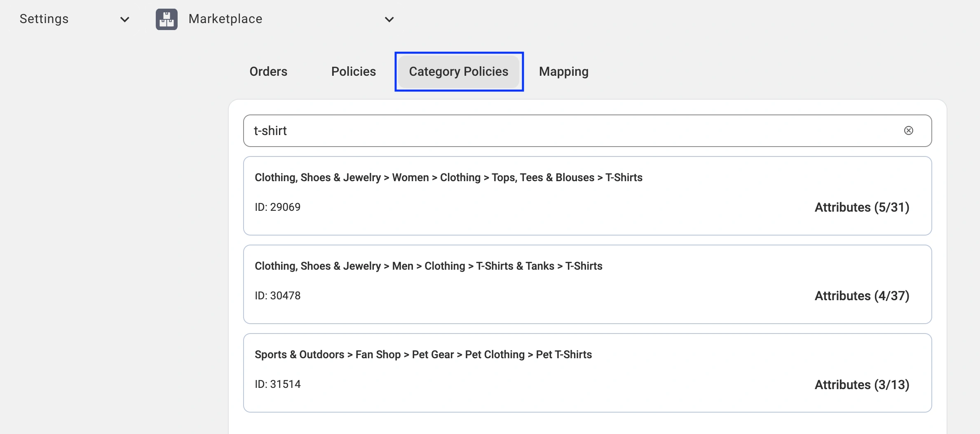View Attributes (5/31) for category 29069
980x434 pixels.
click(862, 207)
